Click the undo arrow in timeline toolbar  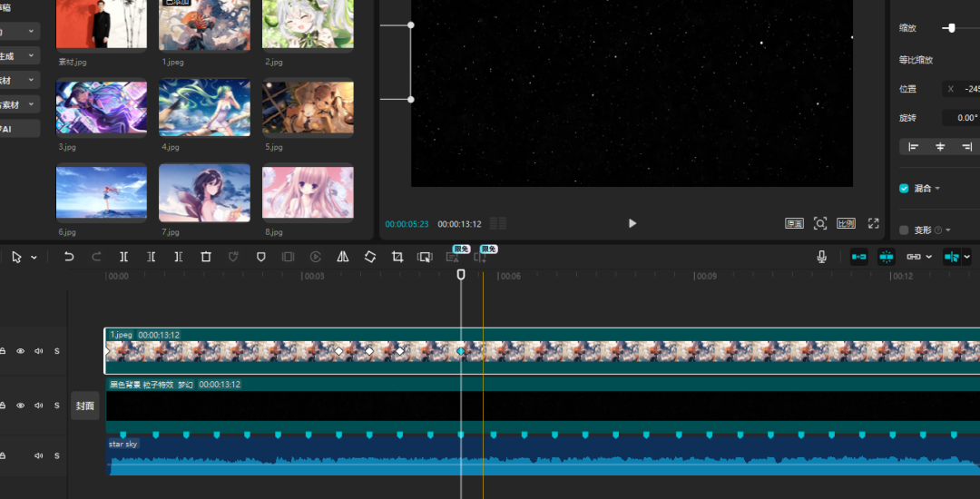point(69,257)
